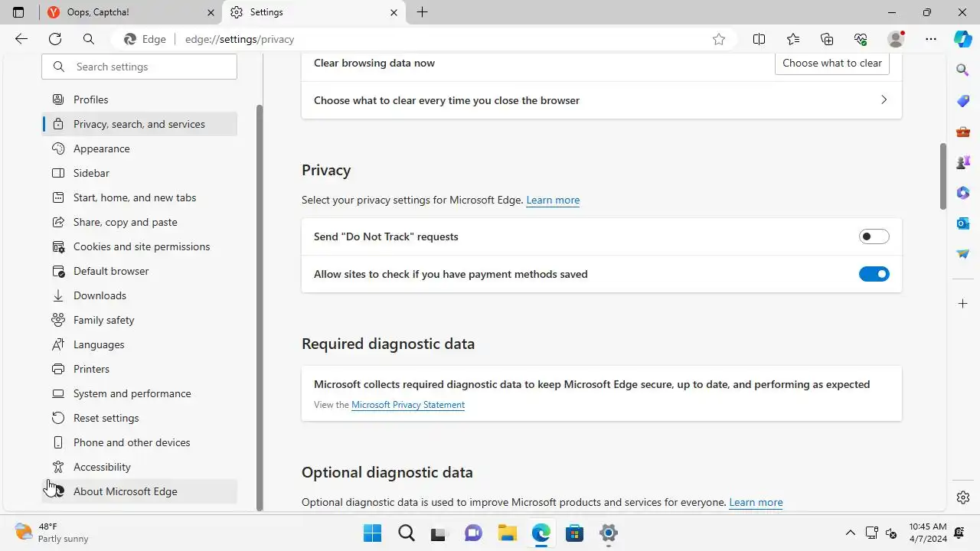
Task: Open System and performance settings
Action: coord(139,393)
